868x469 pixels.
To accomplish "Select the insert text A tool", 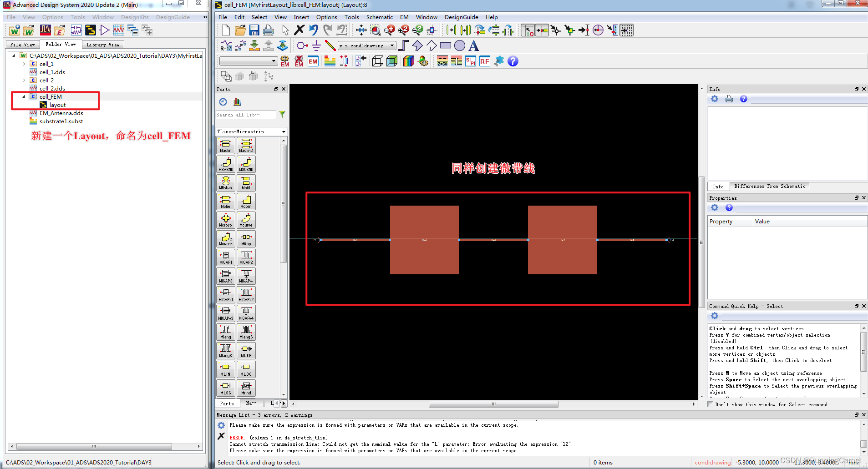I will 474,45.
